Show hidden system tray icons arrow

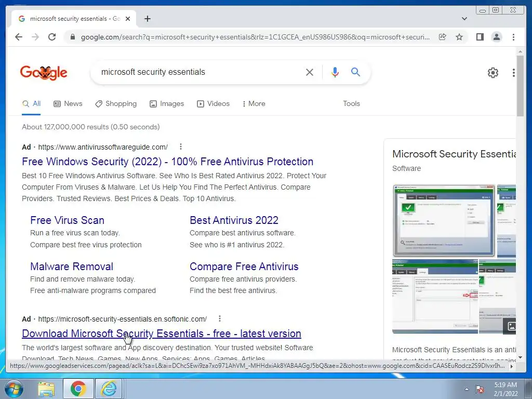[x=467, y=389]
